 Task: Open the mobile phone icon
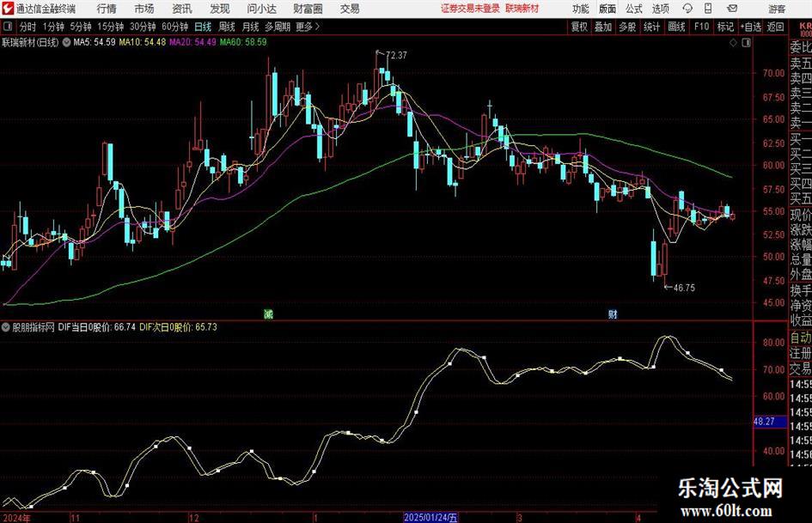click(708, 9)
